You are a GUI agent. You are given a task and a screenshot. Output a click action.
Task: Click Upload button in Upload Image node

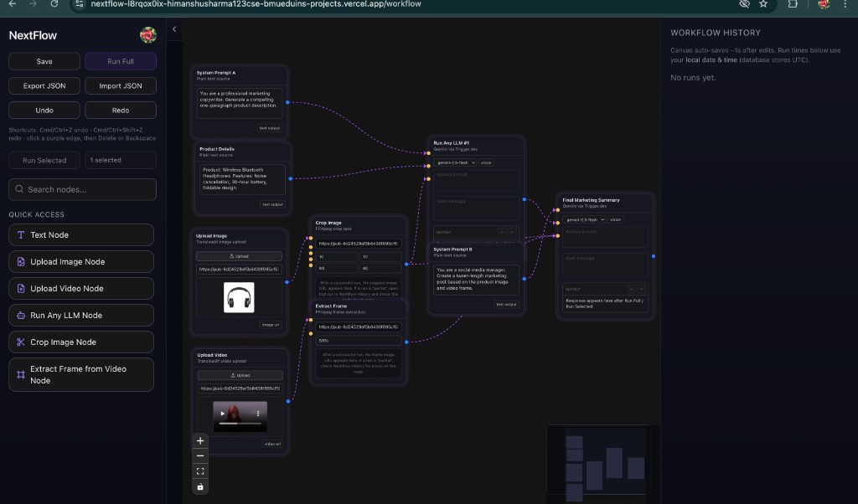pyautogui.click(x=239, y=256)
